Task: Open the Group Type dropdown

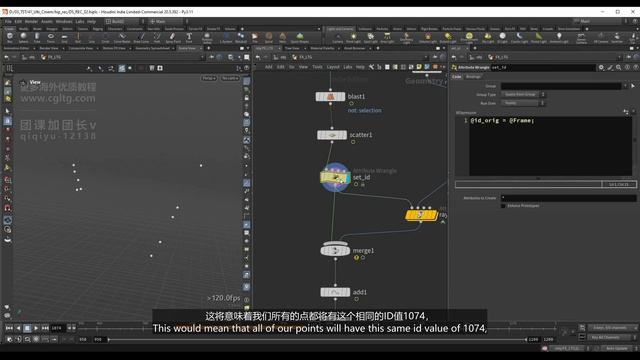Action: coord(523,94)
